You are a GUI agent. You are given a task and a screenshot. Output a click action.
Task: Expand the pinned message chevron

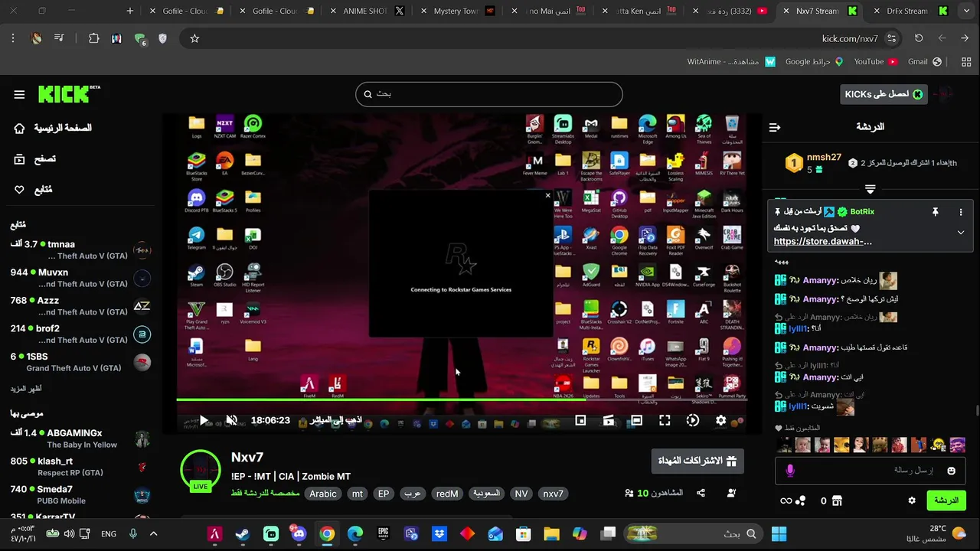pos(961,233)
